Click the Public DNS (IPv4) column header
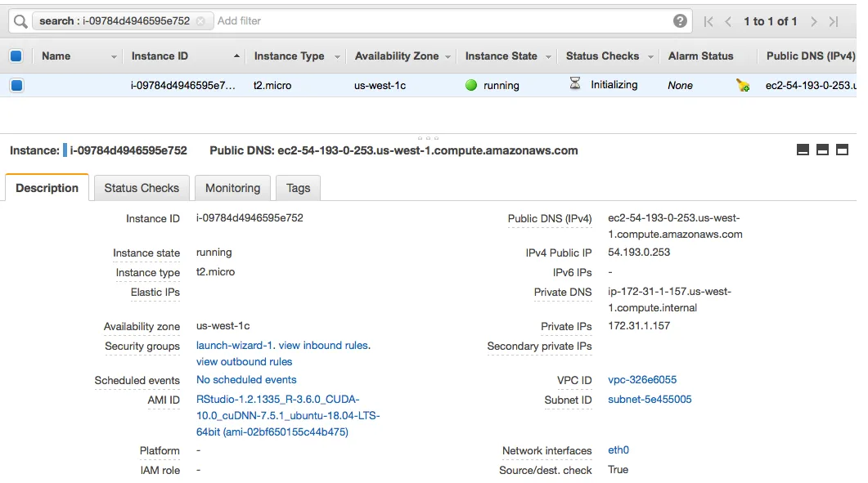868x483 pixels. pos(811,56)
